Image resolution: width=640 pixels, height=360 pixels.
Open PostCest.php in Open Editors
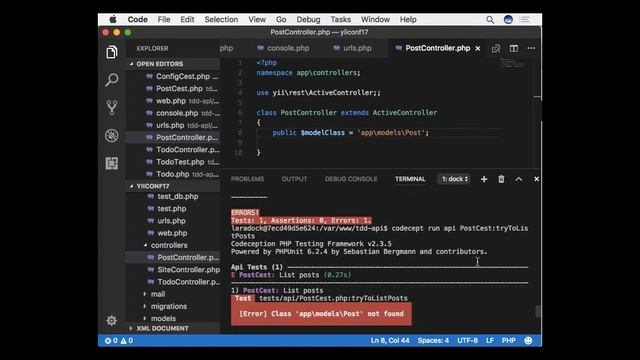173,89
